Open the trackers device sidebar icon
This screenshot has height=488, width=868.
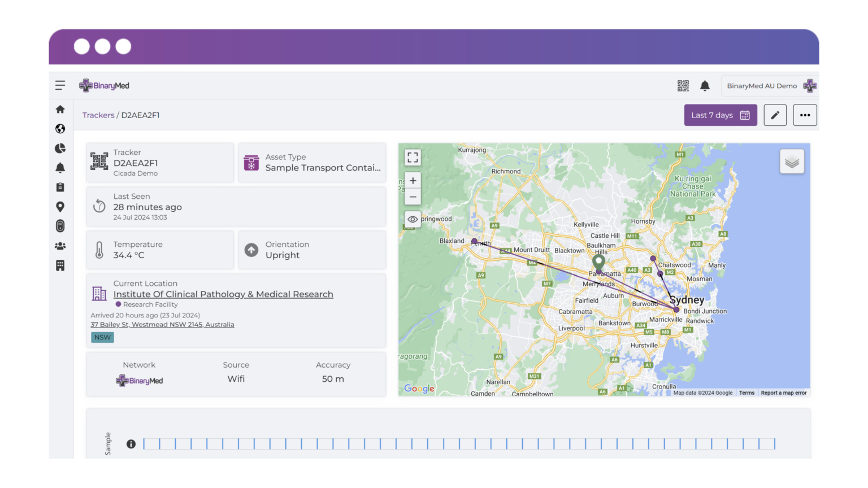point(60,225)
